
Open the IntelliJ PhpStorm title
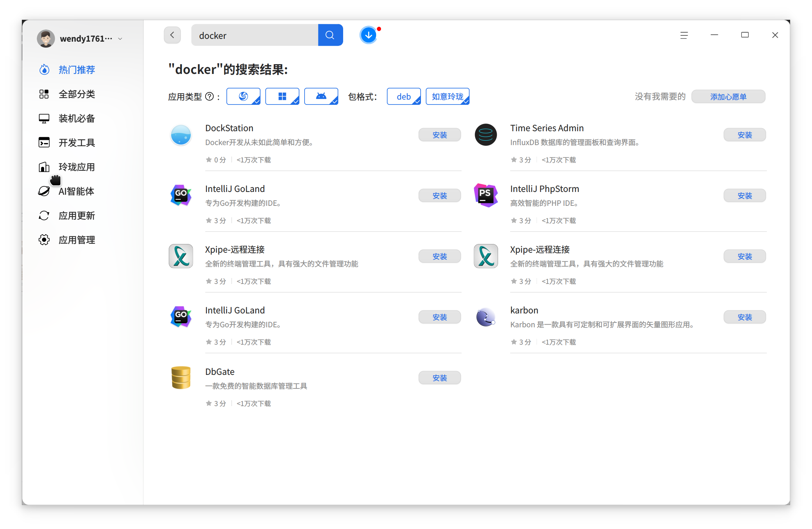pos(545,189)
